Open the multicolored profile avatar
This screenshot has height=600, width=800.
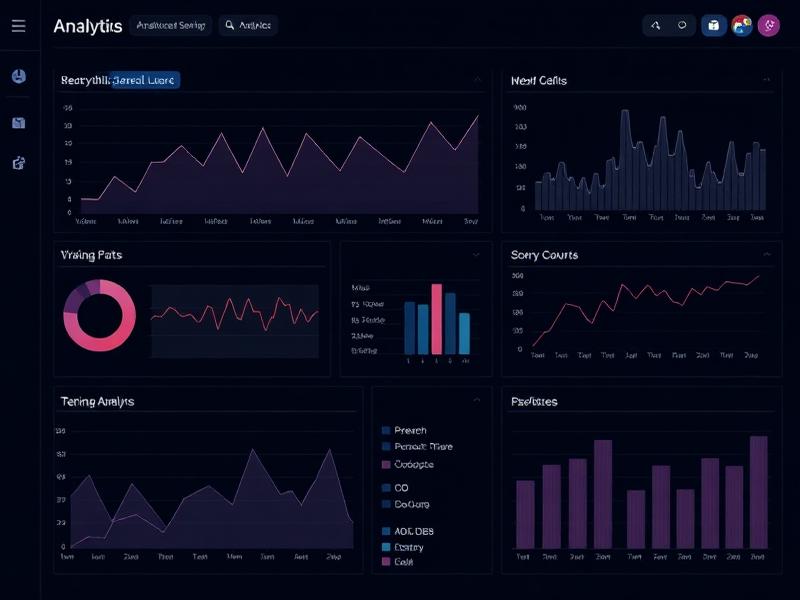click(x=741, y=26)
